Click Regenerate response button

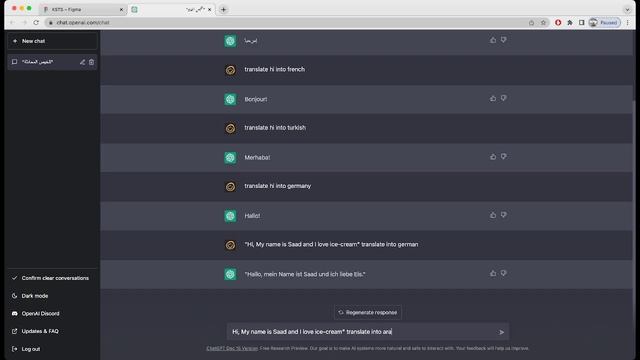pyautogui.click(x=368, y=312)
